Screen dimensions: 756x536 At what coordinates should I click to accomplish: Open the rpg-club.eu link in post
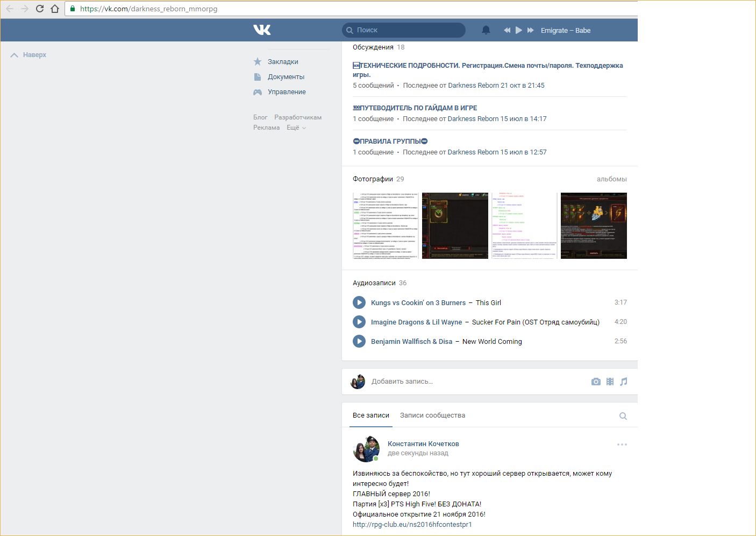tap(412, 525)
